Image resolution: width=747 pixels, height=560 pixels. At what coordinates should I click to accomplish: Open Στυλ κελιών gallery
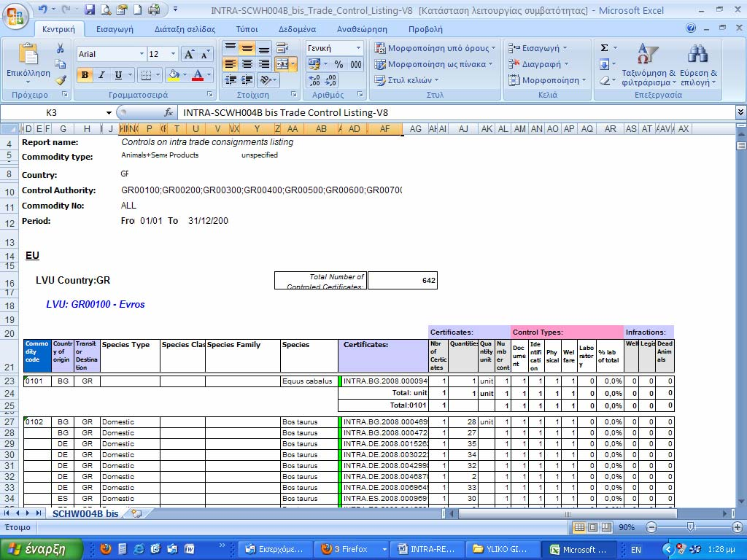[406, 80]
